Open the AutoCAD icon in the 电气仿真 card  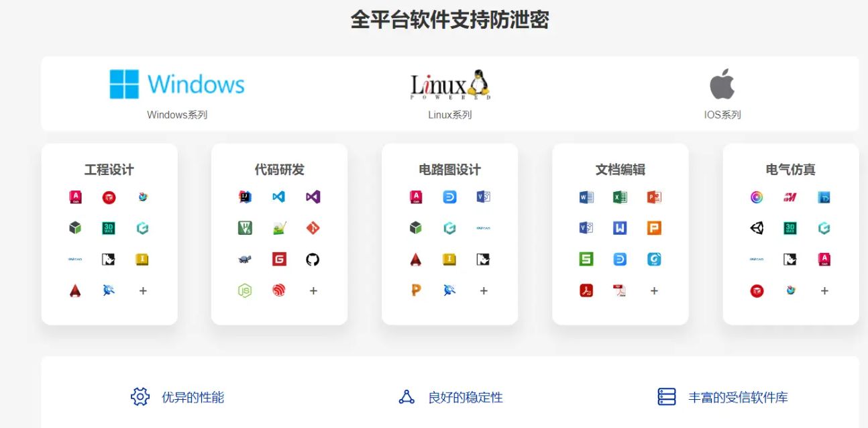(824, 259)
